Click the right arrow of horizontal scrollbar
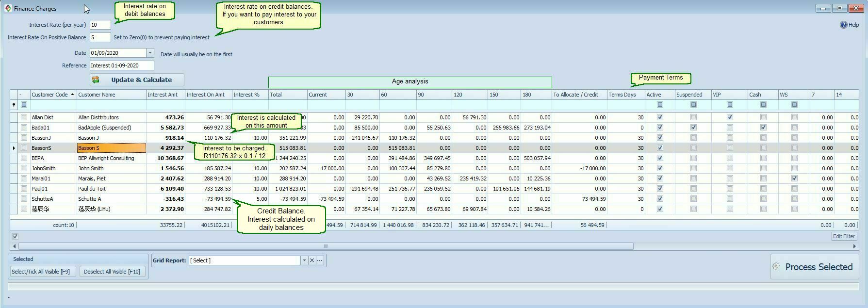The height and width of the screenshot is (308, 868). [x=854, y=246]
